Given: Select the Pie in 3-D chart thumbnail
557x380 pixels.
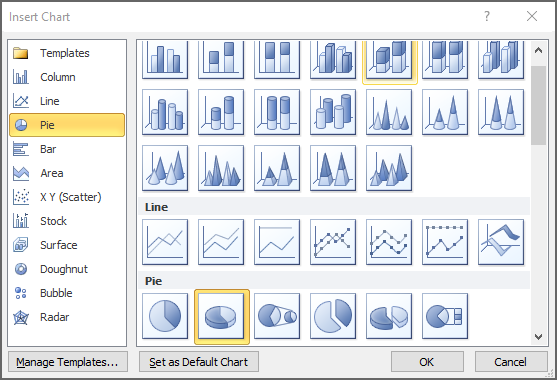Looking at the screenshot, I should 221,316.
